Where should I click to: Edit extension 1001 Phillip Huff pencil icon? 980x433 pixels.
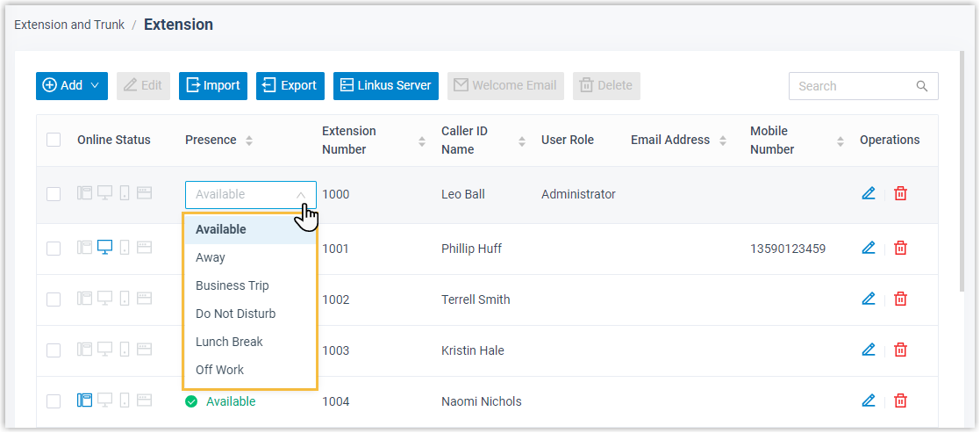[868, 248]
